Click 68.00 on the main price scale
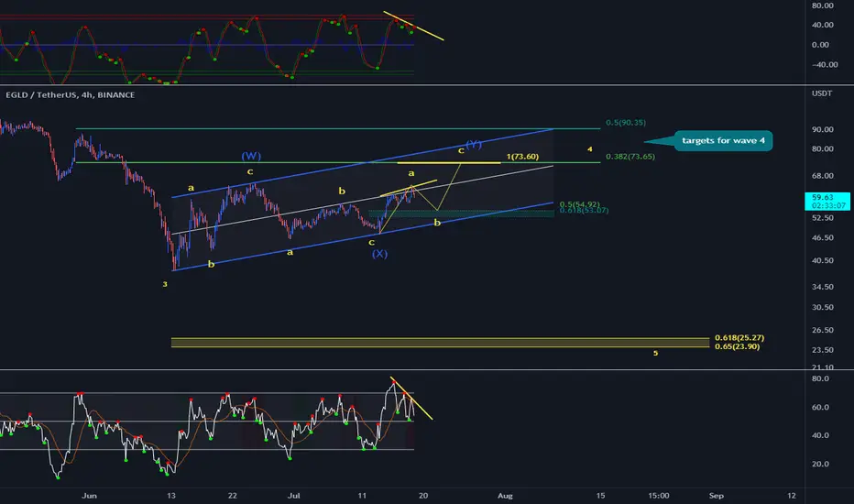The height and width of the screenshot is (504, 854). click(x=823, y=175)
